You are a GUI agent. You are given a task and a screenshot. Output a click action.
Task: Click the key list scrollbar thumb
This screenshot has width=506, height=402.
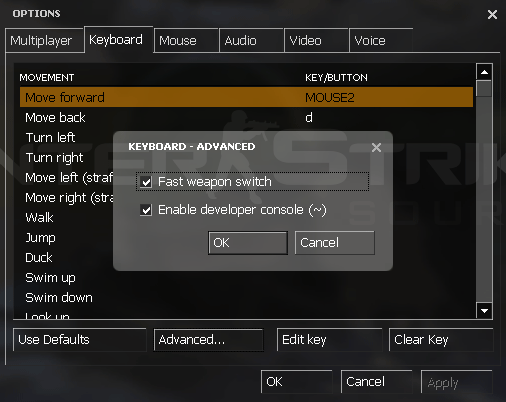click(x=484, y=89)
